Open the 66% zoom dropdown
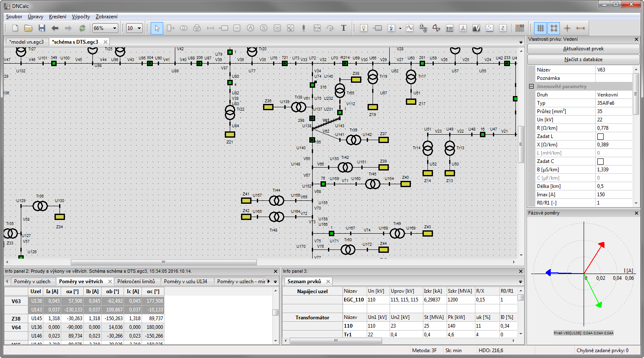This screenshot has width=644, height=358. (115, 28)
